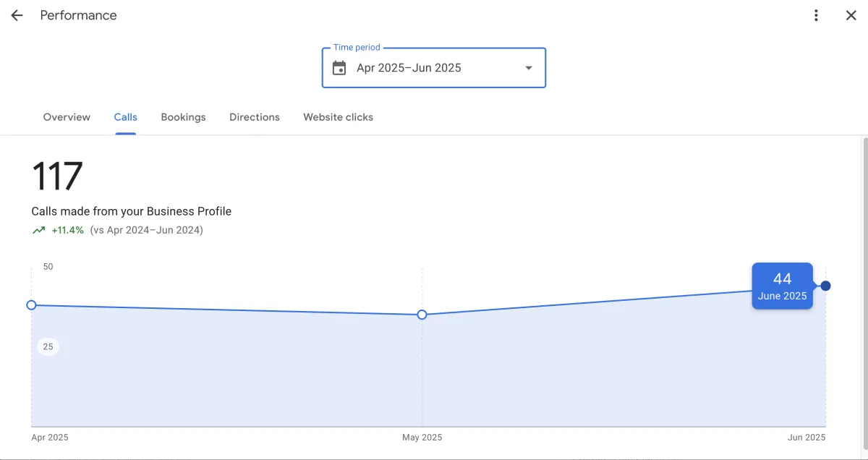
Task: Click the 50 y-axis label
Action: 48,267
